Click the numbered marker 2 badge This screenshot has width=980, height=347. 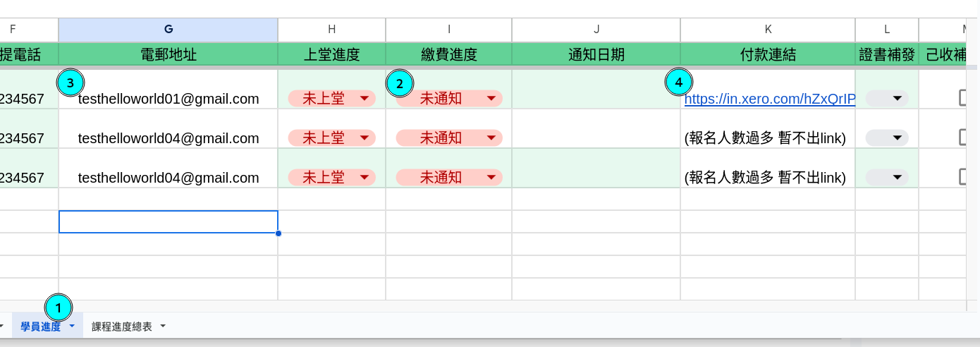pos(400,84)
